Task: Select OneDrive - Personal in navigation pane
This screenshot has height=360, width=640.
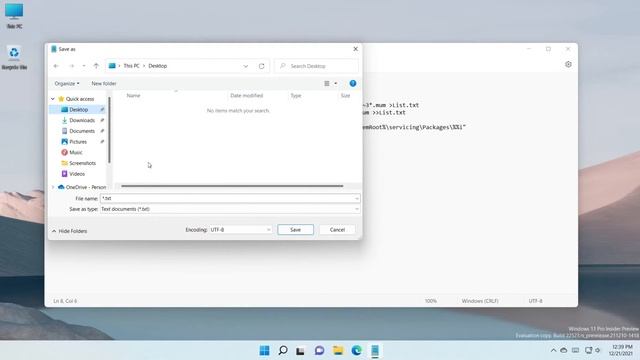Action: (x=85, y=187)
